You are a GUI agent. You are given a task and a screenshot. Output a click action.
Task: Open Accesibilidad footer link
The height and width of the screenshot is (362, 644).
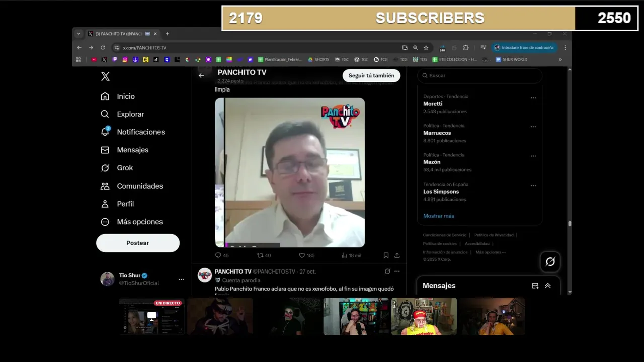point(477,244)
